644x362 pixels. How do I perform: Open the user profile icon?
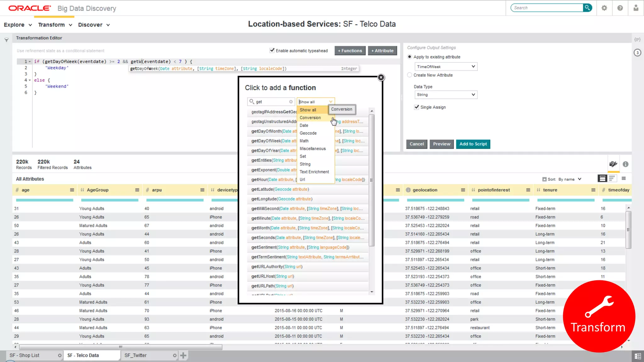(x=636, y=8)
